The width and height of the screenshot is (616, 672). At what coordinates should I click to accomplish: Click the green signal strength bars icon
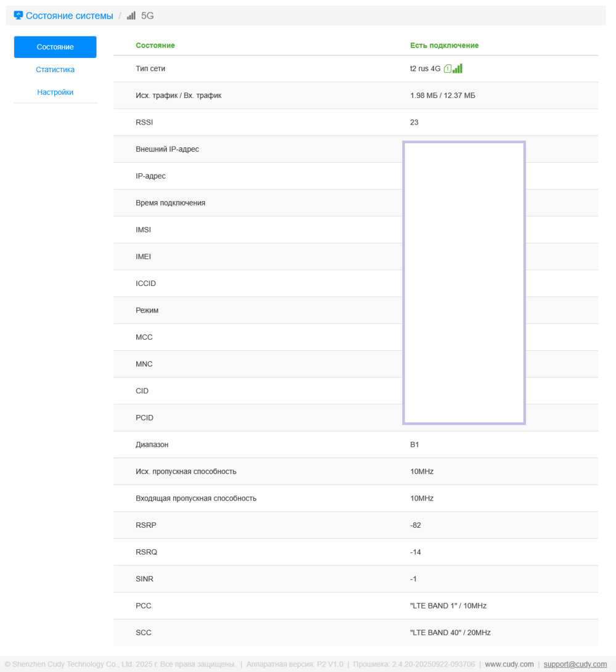[x=458, y=68]
